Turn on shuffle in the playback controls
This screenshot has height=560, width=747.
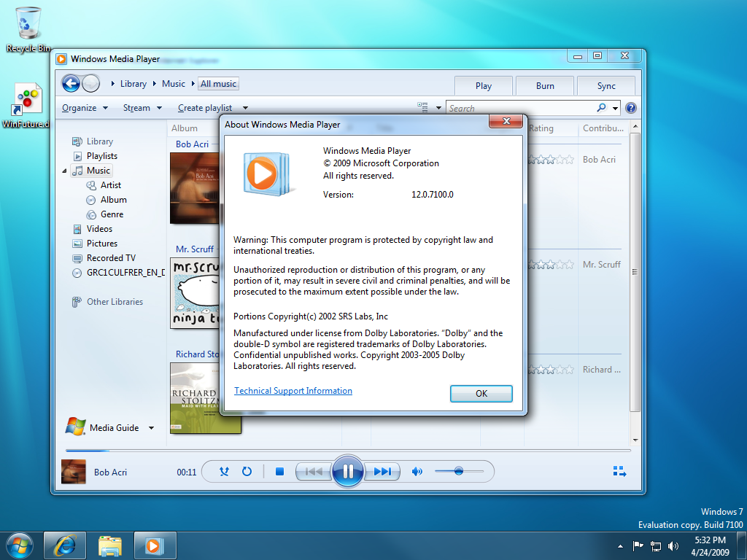[x=224, y=472]
